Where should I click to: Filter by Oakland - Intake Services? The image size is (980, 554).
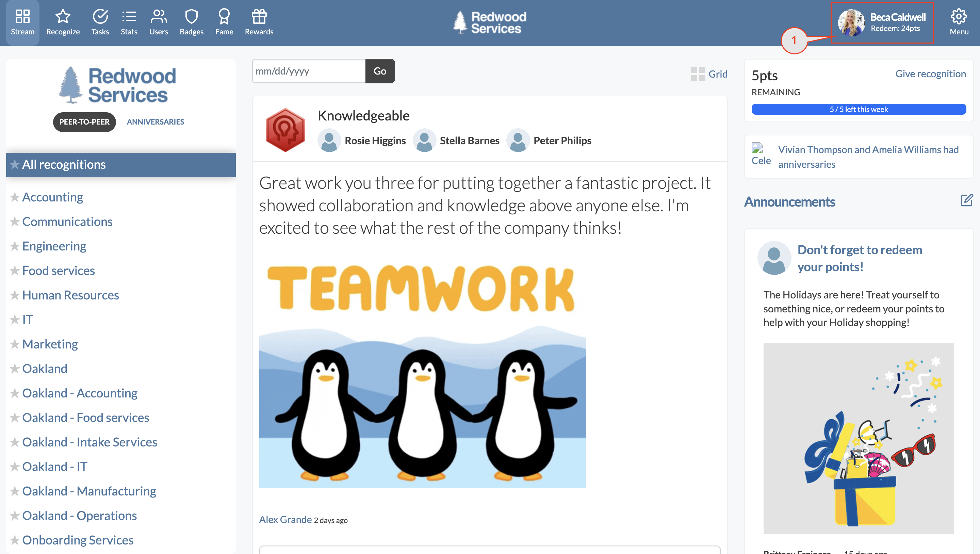click(x=90, y=442)
